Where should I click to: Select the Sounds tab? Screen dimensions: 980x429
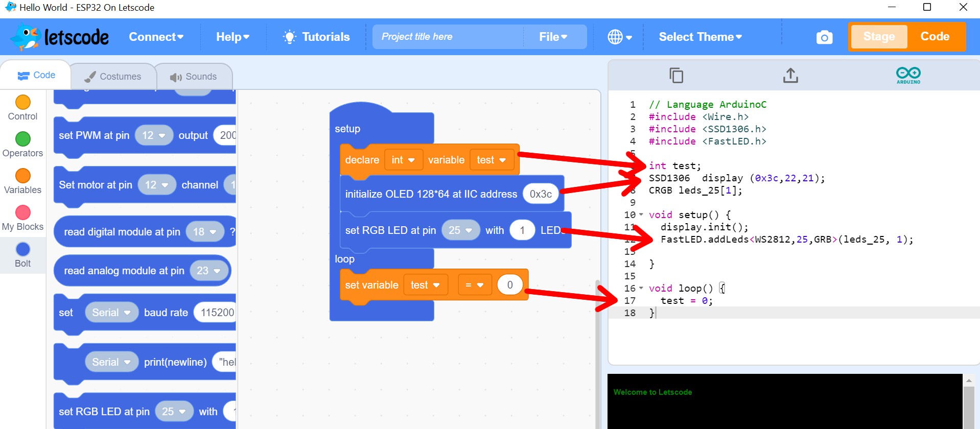tap(193, 77)
